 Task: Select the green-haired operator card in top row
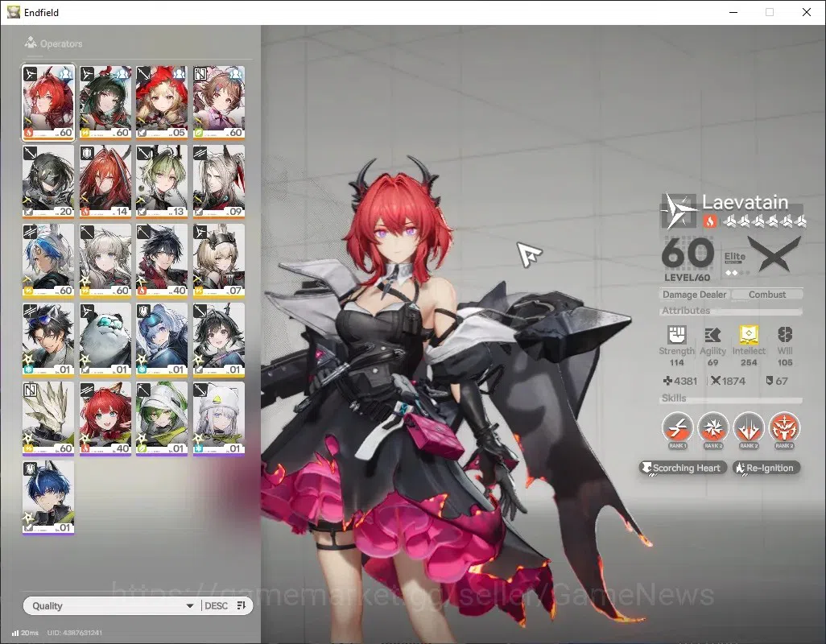coord(105,103)
